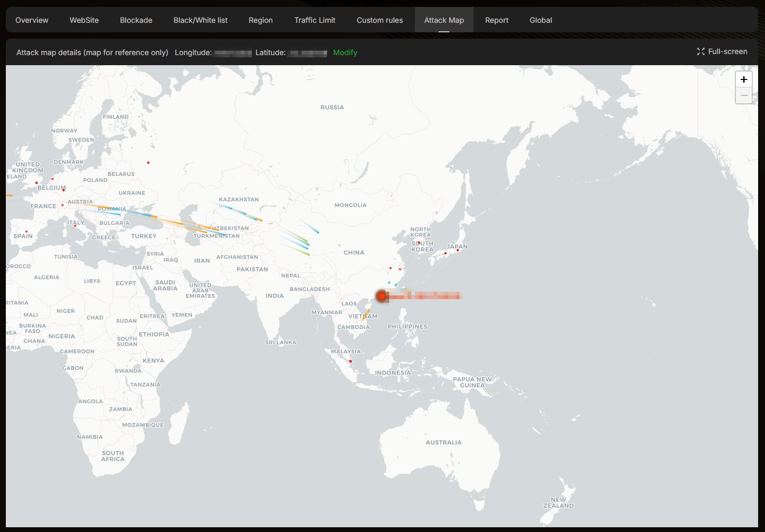Switch to Custom rules tab

pos(379,20)
